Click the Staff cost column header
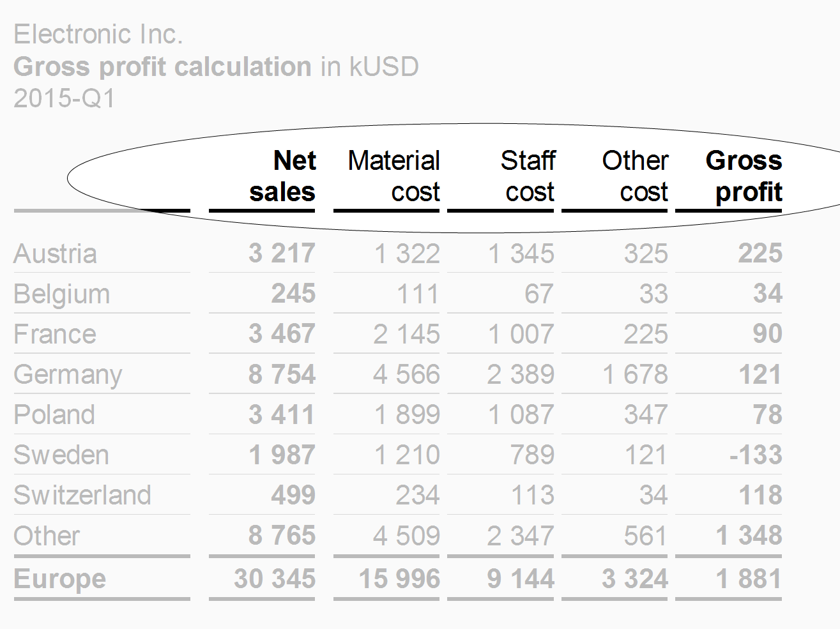The width and height of the screenshot is (840, 629). coord(528,176)
